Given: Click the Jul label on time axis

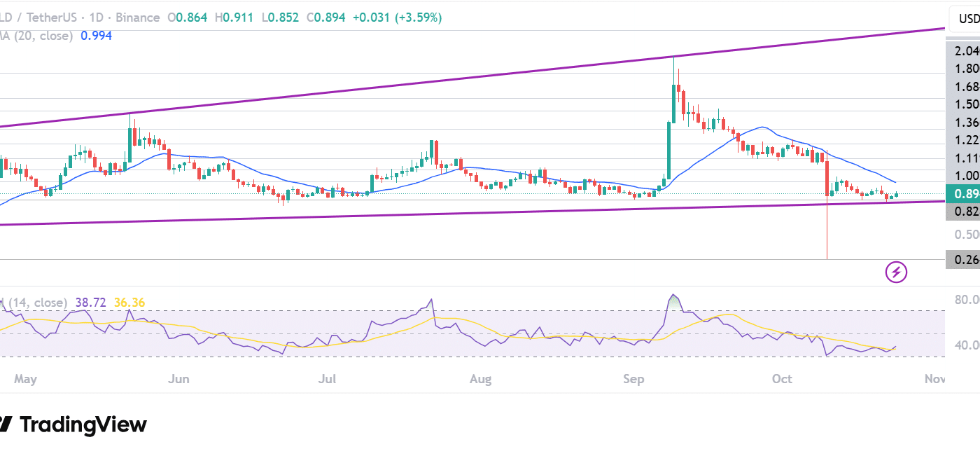Looking at the screenshot, I should (x=327, y=379).
